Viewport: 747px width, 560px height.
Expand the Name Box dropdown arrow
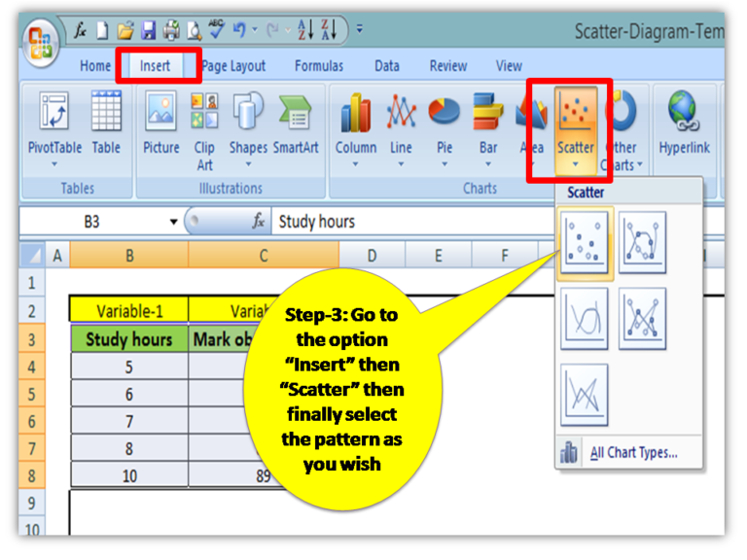174,222
